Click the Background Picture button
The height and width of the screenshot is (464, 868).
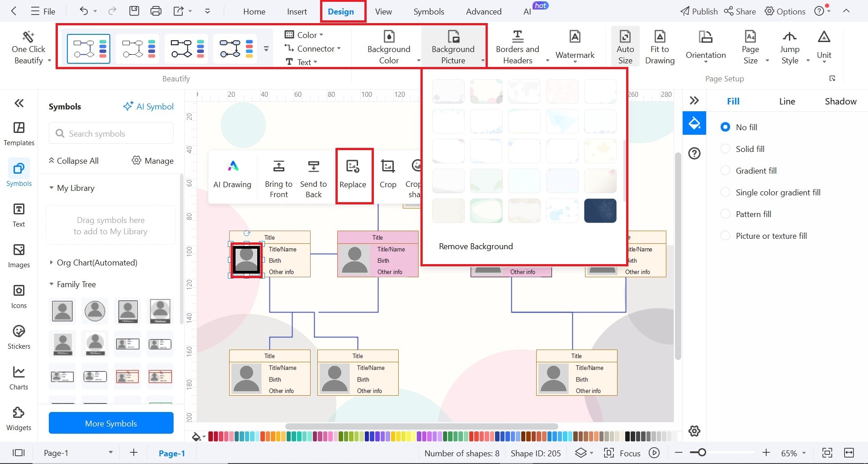tap(453, 47)
